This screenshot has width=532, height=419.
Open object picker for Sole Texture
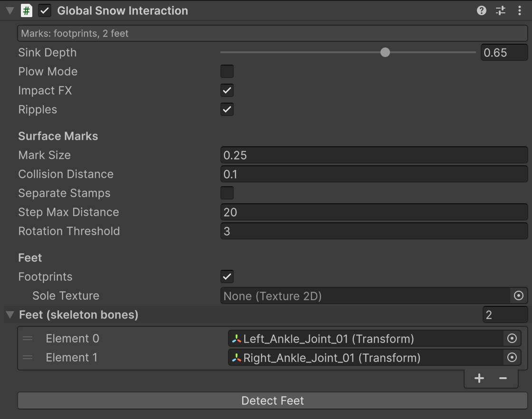pos(518,295)
